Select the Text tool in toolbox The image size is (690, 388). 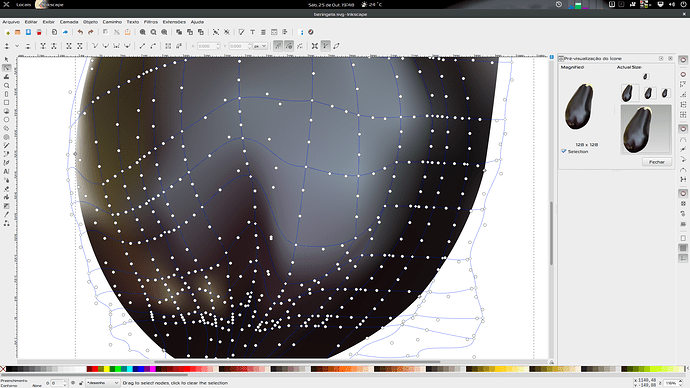(6, 172)
